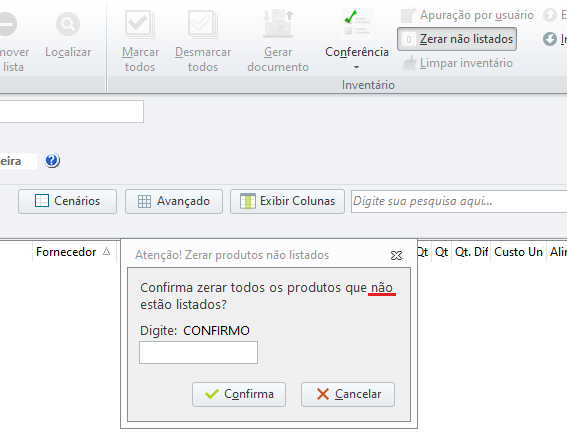This screenshot has height=441, width=567.
Task: Click the Custo Un column header
Action: click(518, 252)
